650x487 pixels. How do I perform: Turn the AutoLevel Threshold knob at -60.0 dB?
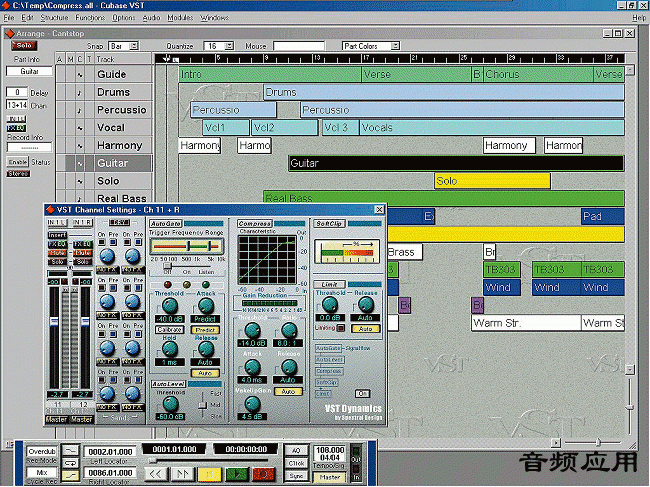pos(170,403)
